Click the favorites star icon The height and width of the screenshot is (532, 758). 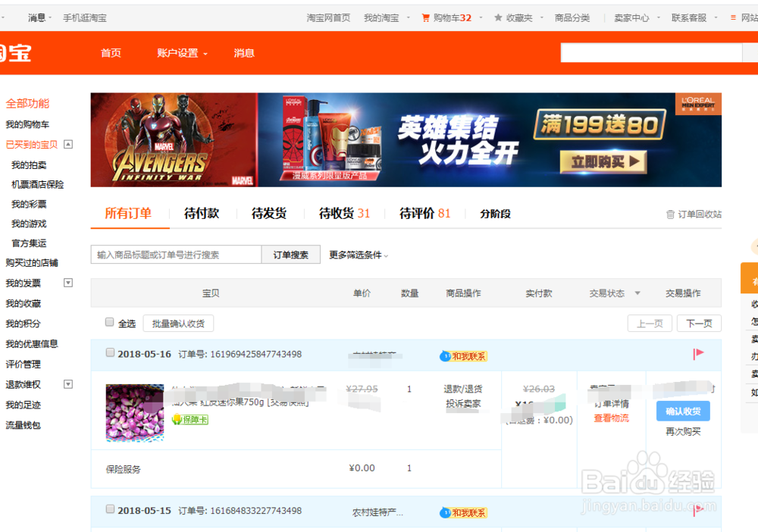(x=498, y=18)
